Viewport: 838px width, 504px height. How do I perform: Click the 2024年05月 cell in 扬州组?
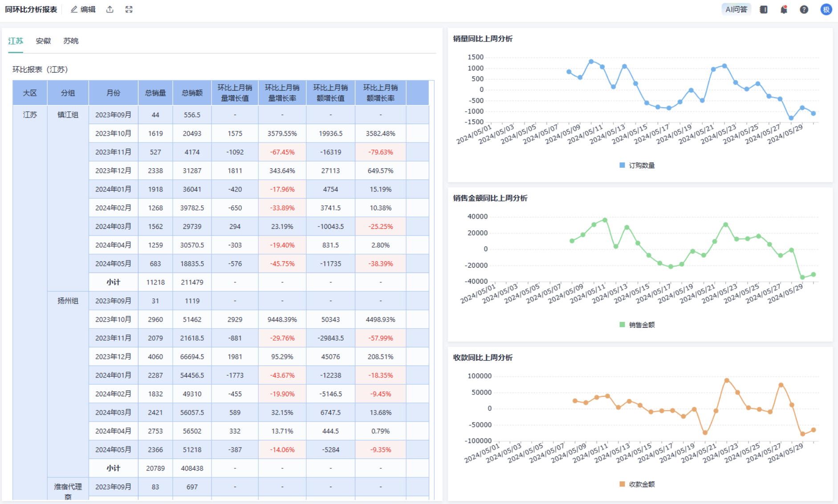(x=114, y=450)
